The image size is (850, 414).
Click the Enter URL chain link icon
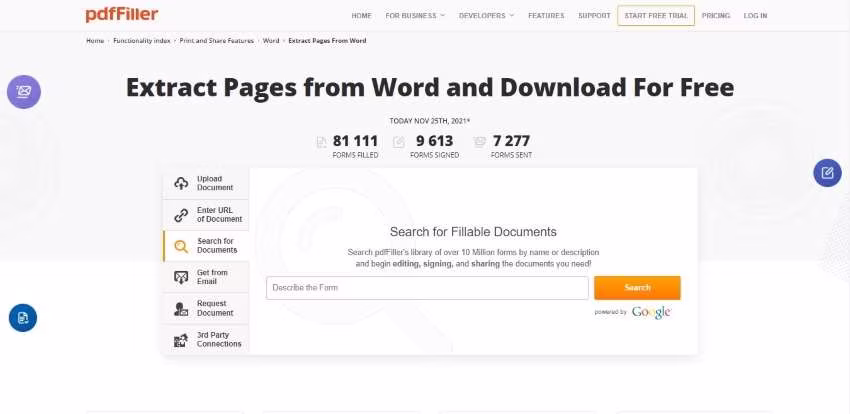point(181,215)
